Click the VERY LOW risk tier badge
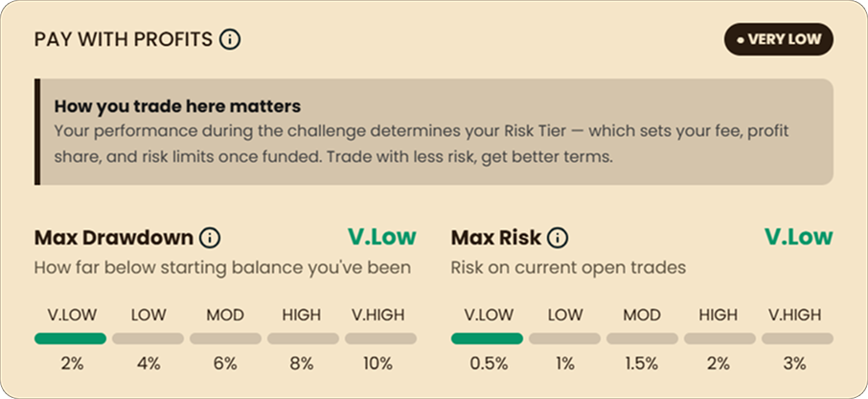This screenshot has width=868, height=399. pyautogui.click(x=778, y=39)
